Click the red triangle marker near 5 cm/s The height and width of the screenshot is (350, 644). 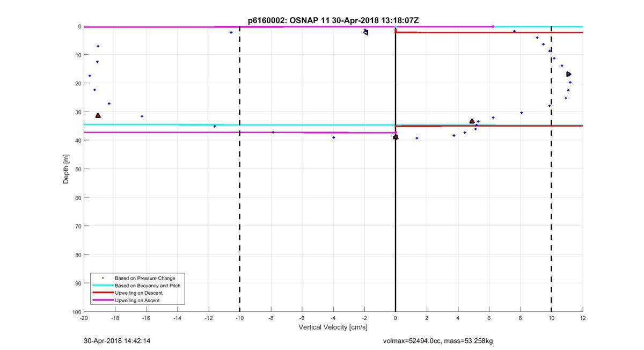point(472,121)
